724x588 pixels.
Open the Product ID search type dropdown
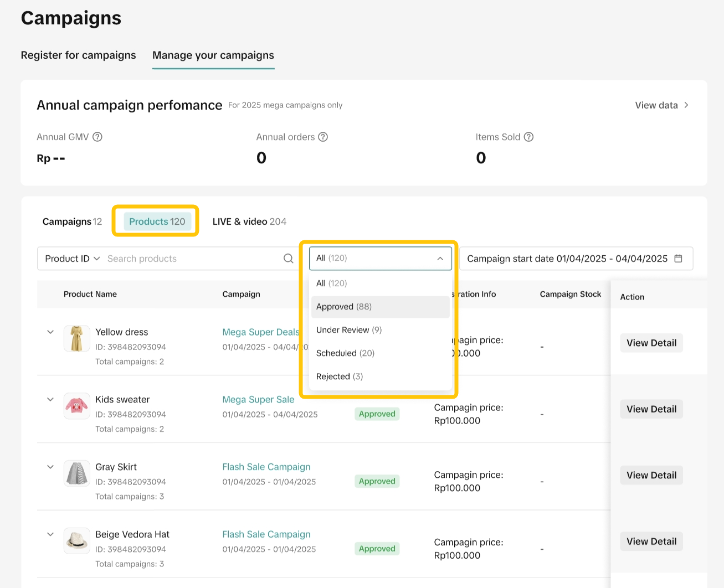click(x=72, y=259)
